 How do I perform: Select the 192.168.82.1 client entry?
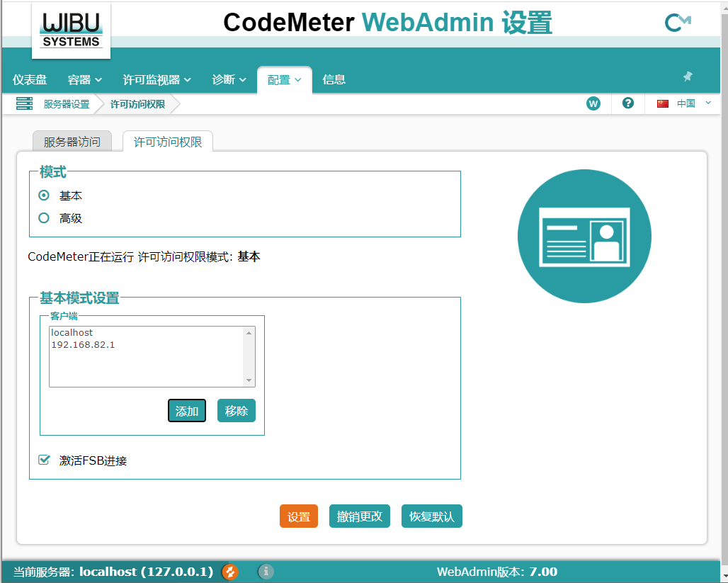(147, 345)
